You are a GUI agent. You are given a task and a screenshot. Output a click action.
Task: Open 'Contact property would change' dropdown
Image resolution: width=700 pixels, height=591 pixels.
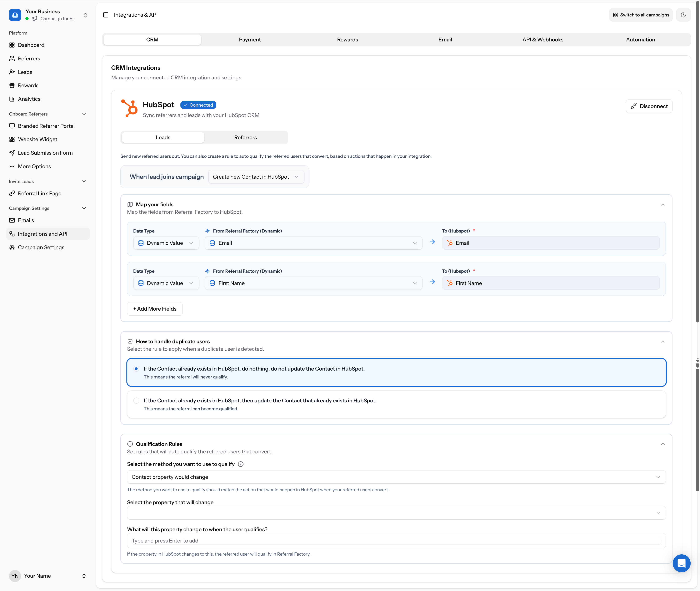[x=396, y=477]
